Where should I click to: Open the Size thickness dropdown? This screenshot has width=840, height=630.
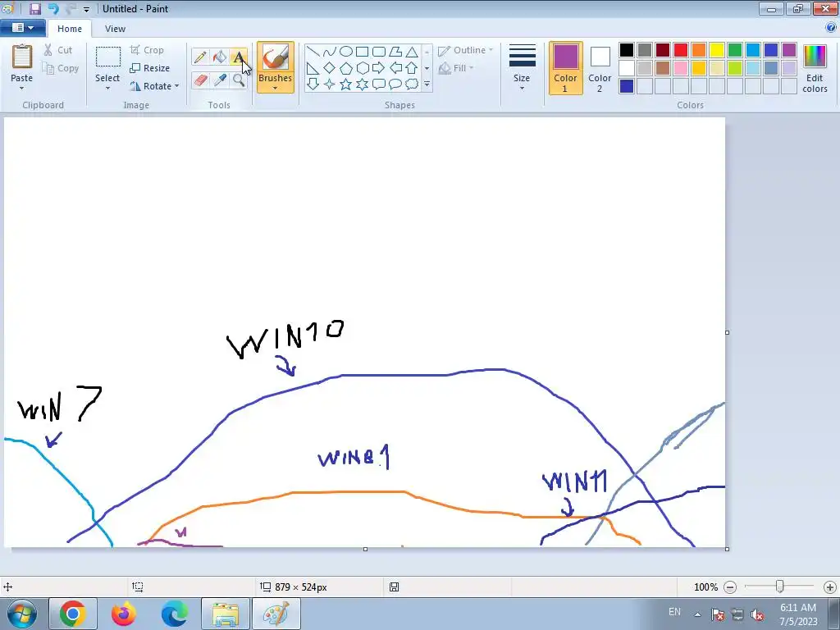[x=522, y=68]
